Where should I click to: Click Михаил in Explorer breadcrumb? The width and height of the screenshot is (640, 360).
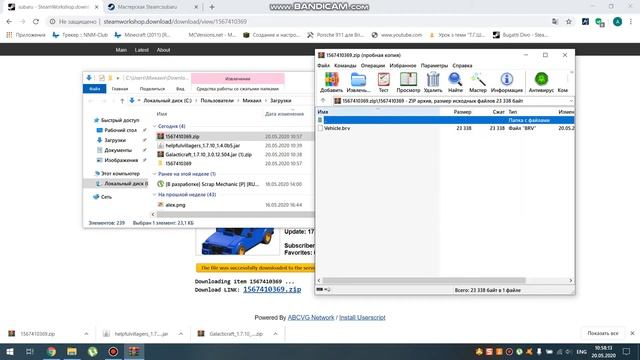click(252, 100)
